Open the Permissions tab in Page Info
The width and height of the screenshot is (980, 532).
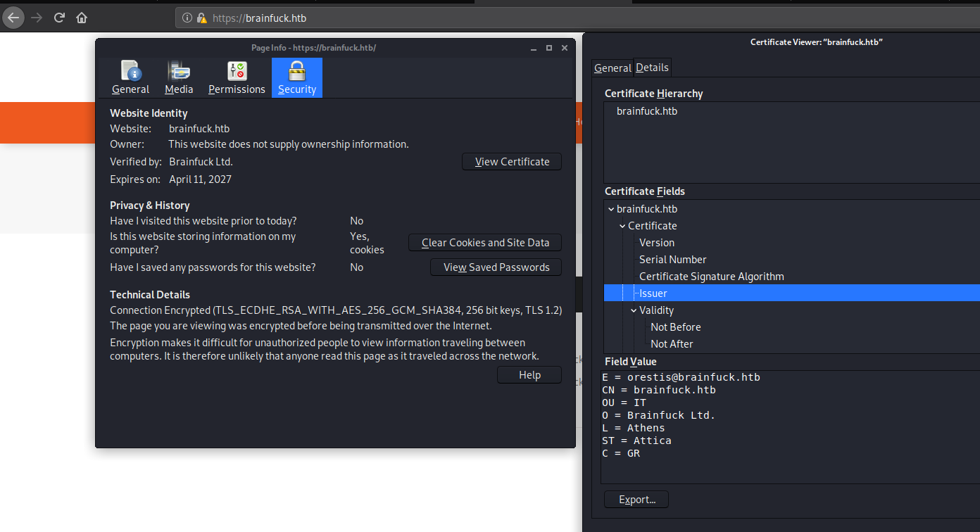pos(237,77)
